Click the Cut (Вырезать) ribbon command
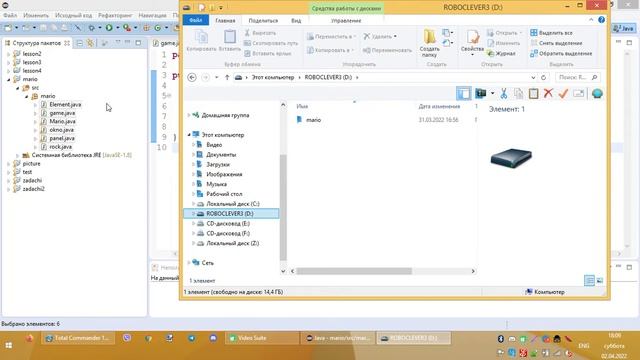This screenshot has width=640, height=360. pyautogui.click(x=260, y=33)
